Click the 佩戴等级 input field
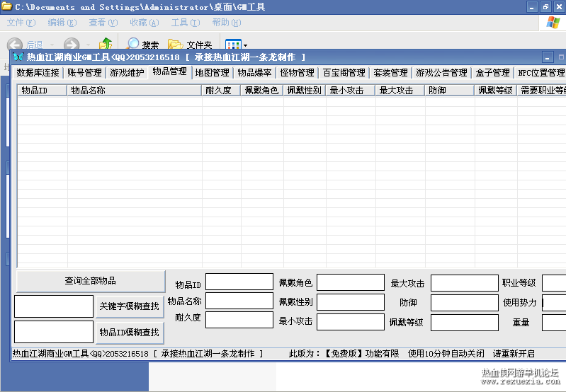This screenshot has height=392, width=566. (465, 323)
